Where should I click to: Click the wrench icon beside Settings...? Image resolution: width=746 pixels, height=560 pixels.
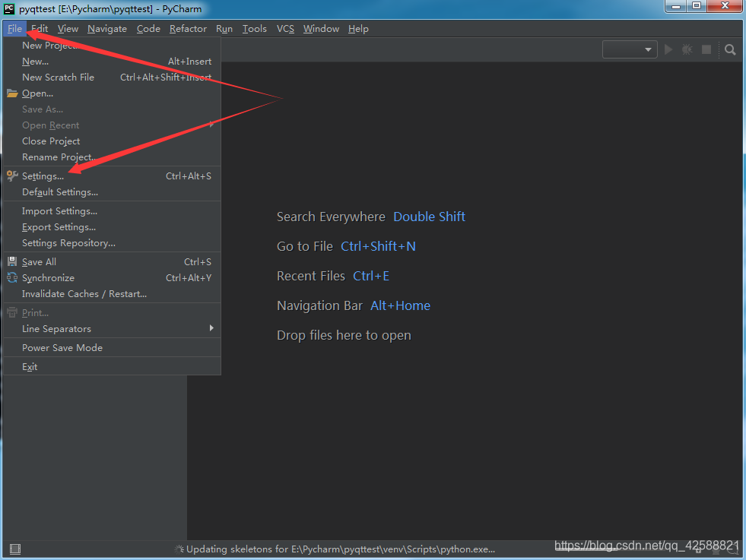12,176
